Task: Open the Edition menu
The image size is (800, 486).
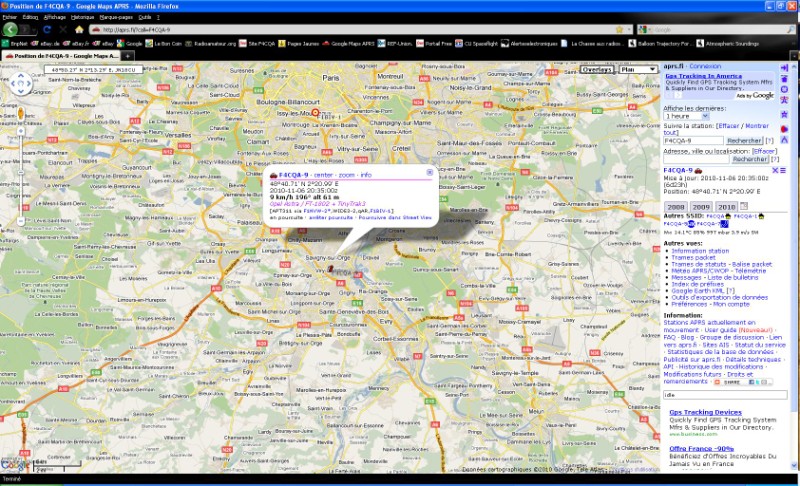Action: click(30, 17)
